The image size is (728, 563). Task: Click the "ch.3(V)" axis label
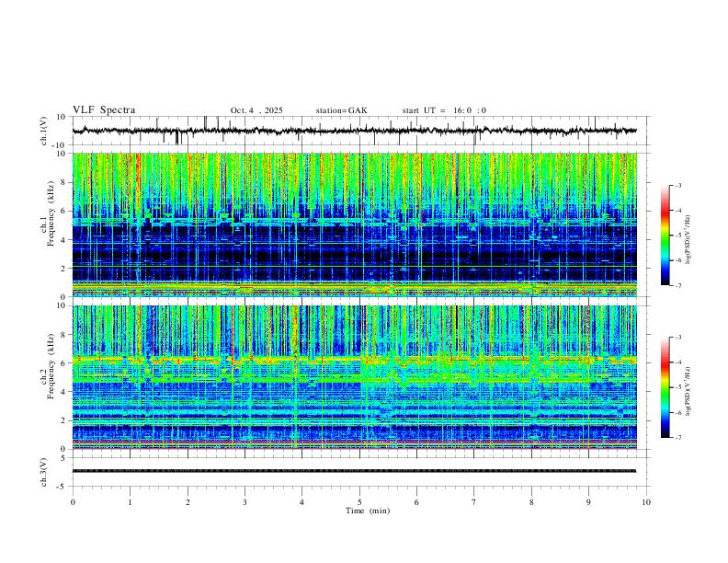44,472
